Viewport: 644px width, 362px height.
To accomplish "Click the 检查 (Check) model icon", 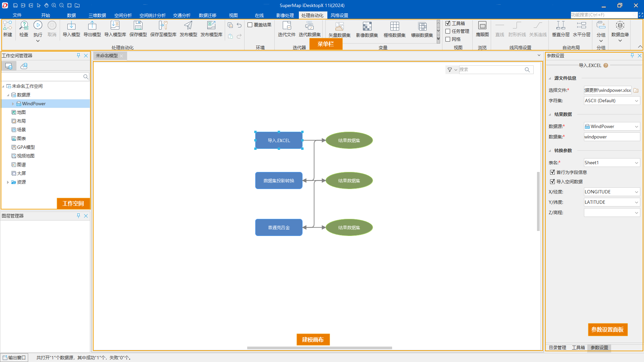I will [24, 25].
